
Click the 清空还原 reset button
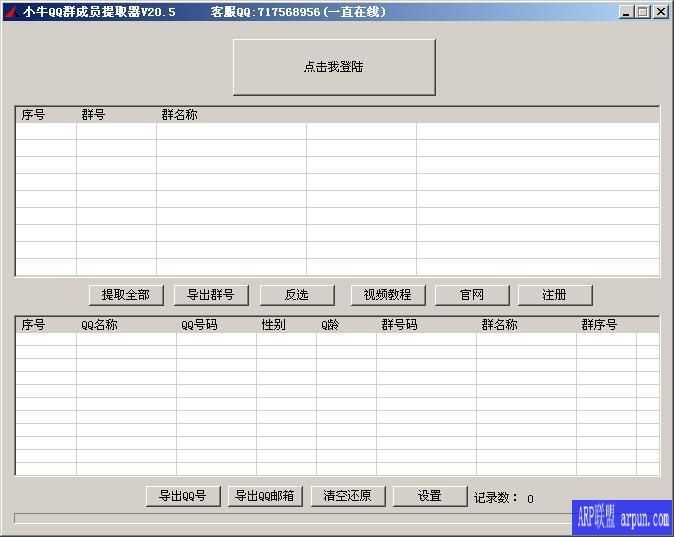(348, 496)
